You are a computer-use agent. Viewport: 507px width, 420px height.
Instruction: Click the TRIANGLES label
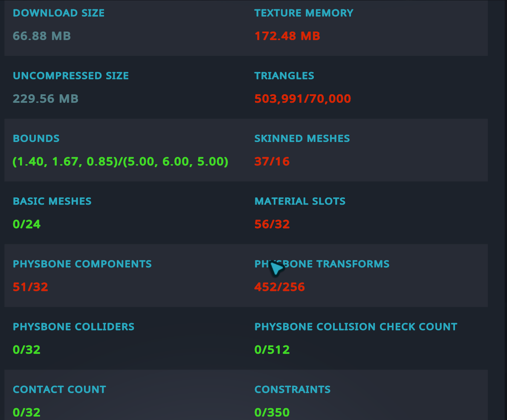pyautogui.click(x=284, y=75)
